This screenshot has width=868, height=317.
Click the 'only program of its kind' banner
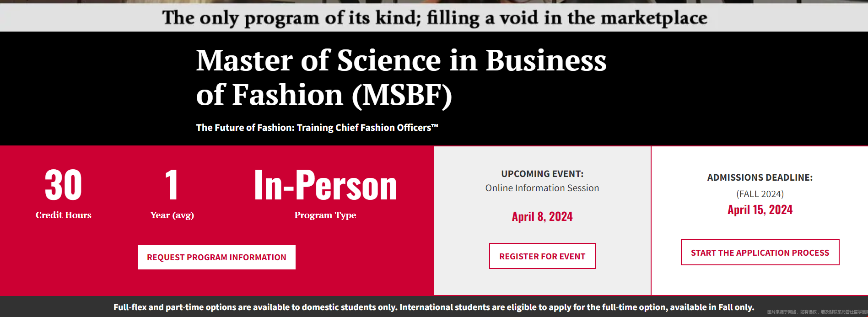434,18
